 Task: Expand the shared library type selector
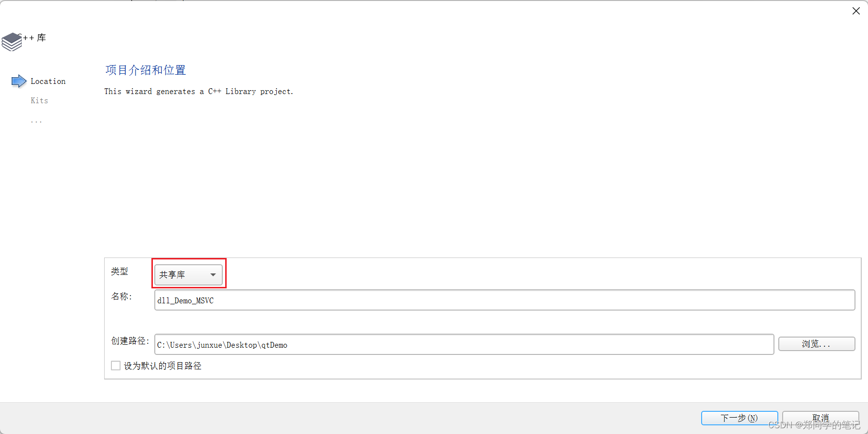click(x=188, y=274)
